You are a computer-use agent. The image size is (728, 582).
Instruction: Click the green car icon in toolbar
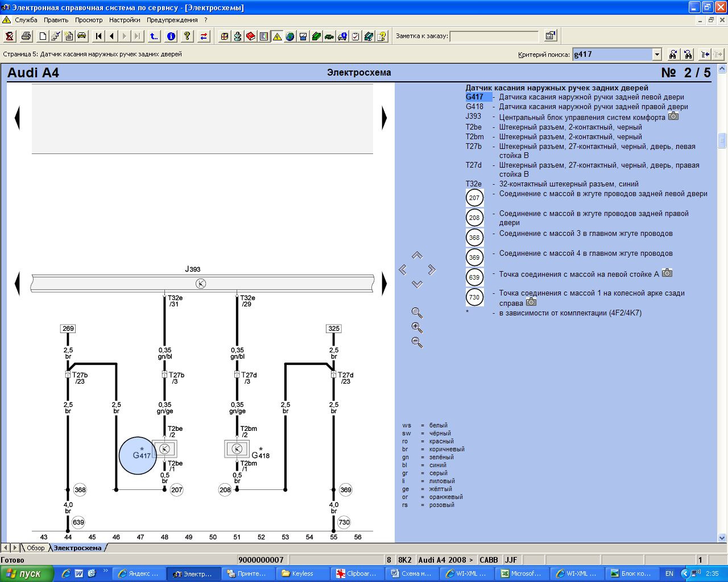(x=329, y=36)
